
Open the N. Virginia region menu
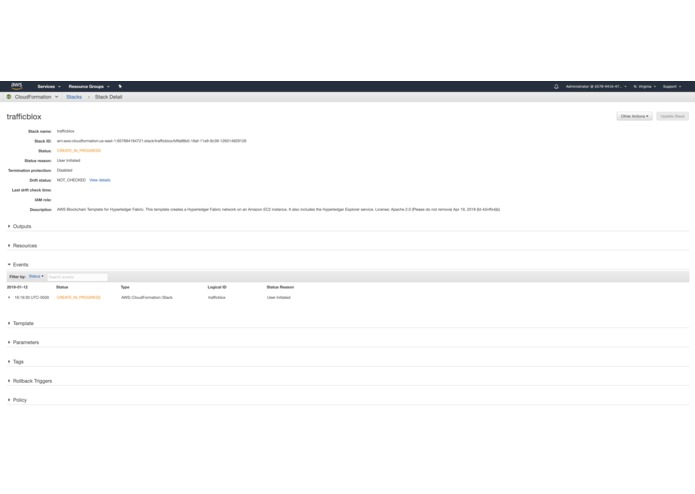(x=644, y=86)
